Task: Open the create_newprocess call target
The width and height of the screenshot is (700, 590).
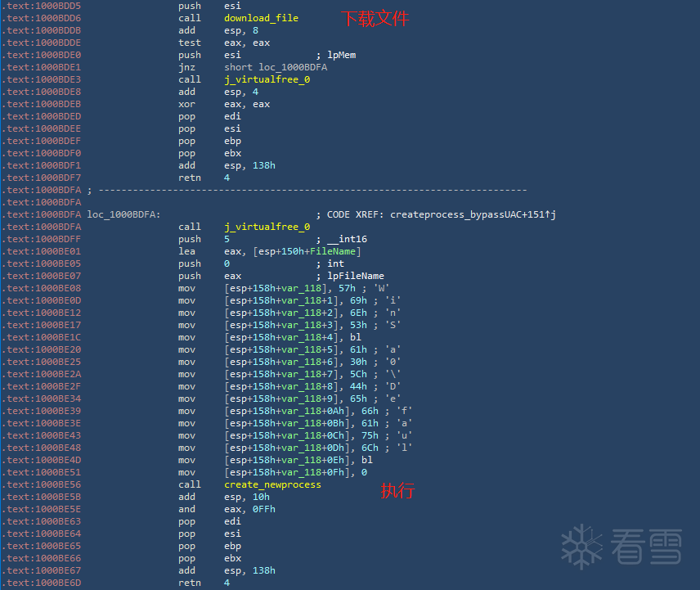Action: tap(272, 484)
